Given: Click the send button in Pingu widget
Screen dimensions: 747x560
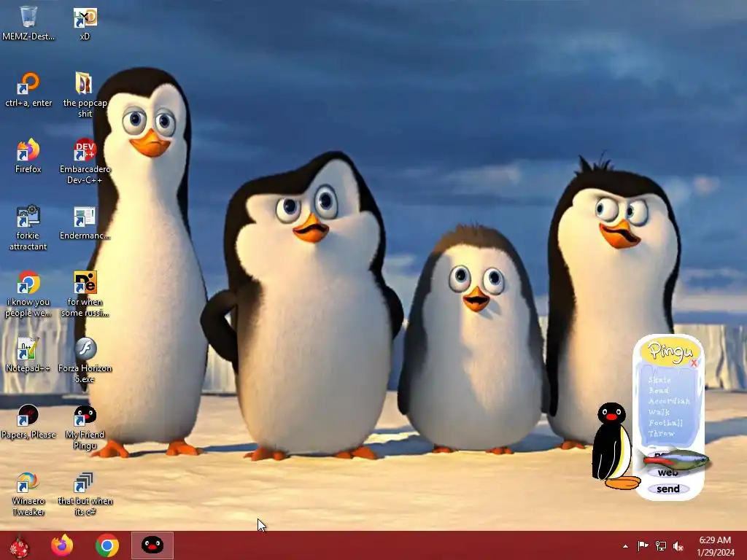Looking at the screenshot, I should click(668, 489).
